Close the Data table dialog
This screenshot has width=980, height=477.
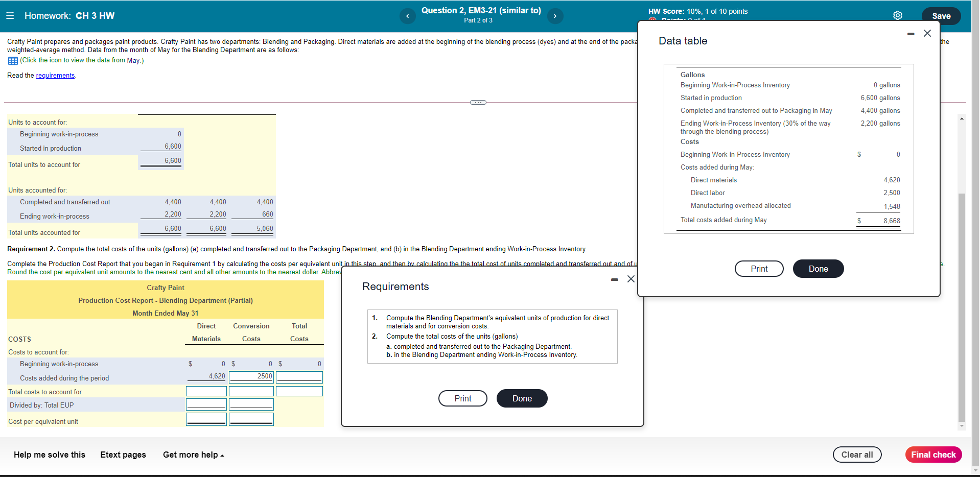[927, 33]
